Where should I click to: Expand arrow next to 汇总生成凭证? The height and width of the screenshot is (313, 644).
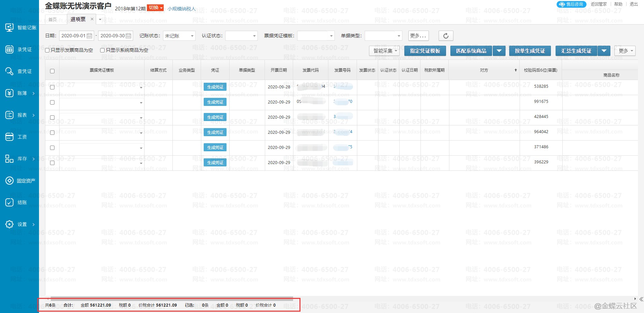pyautogui.click(x=604, y=51)
